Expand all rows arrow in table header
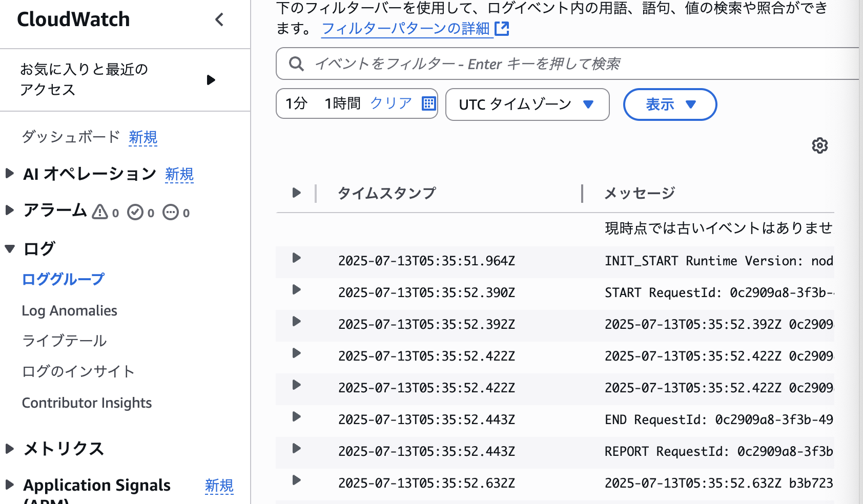The image size is (863, 504). click(296, 193)
